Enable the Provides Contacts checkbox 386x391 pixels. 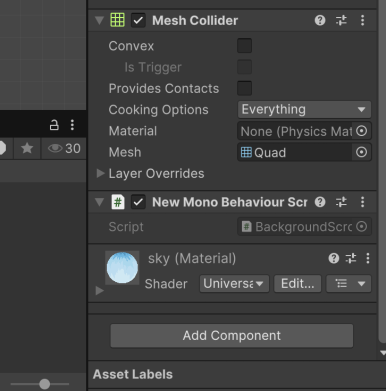(x=244, y=88)
